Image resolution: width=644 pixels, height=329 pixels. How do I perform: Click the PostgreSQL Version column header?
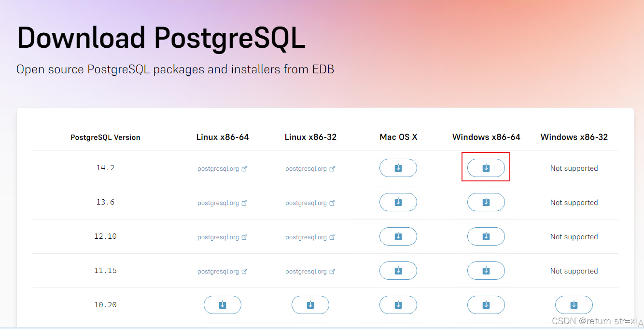click(x=105, y=137)
